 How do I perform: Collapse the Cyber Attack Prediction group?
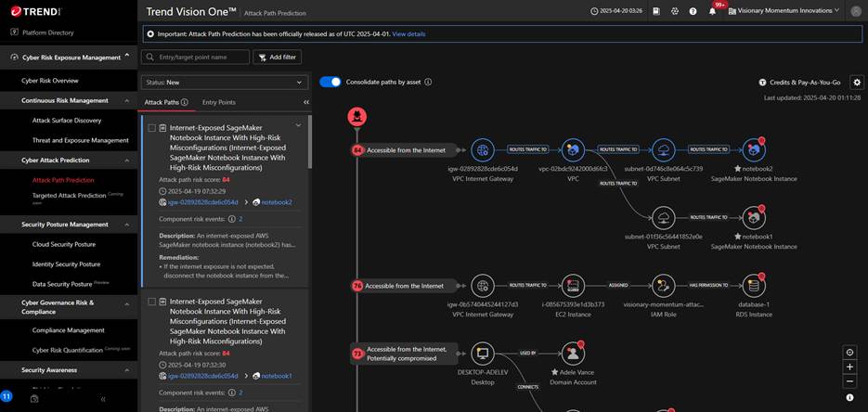pos(127,161)
